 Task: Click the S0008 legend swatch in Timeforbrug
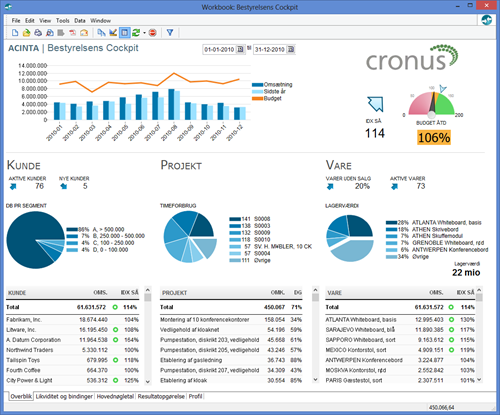point(235,219)
